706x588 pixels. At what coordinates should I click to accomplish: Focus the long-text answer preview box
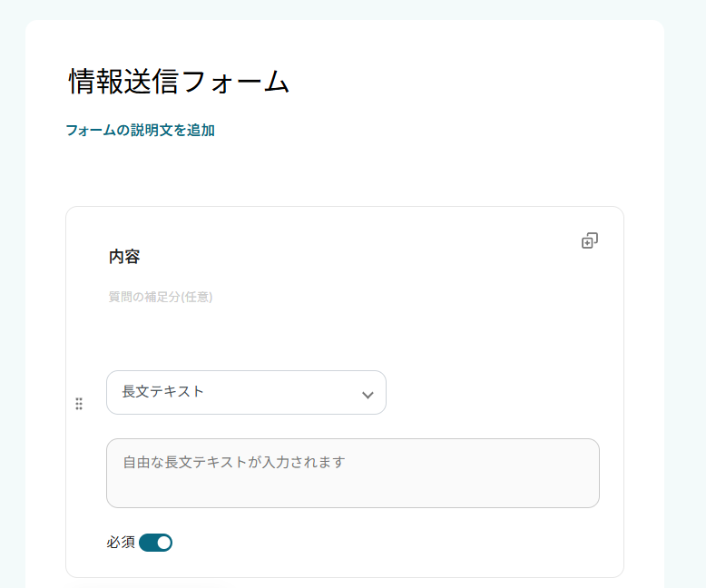(352, 473)
